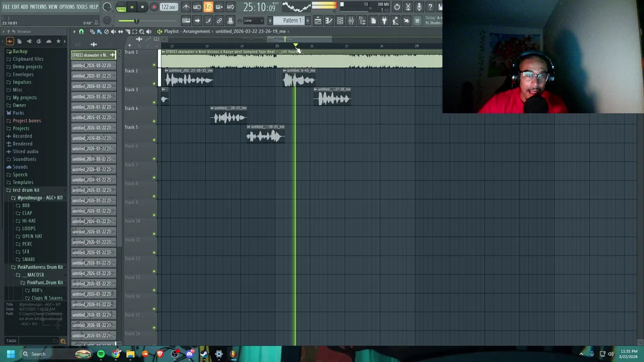Collapse the test drum kit folder

click(26, 190)
